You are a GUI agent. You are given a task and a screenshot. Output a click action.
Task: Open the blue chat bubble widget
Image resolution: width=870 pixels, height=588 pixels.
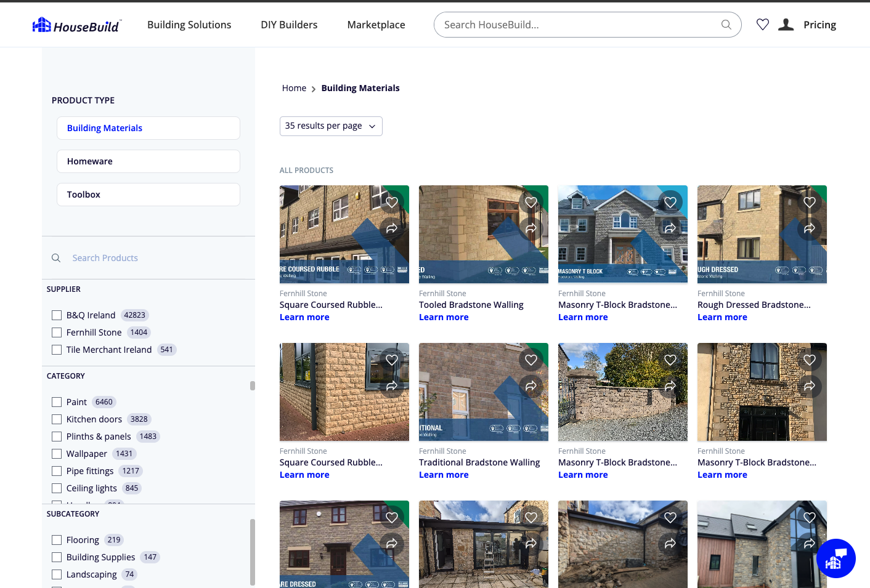click(836, 558)
